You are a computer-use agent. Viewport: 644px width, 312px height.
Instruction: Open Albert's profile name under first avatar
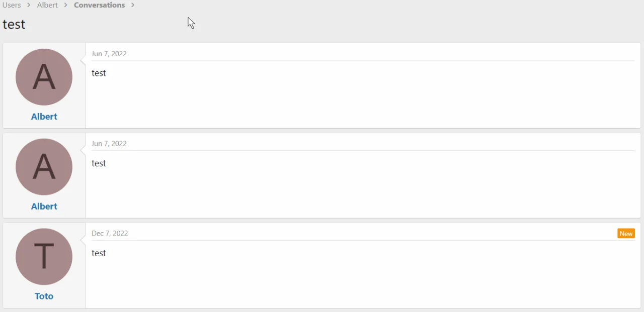[44, 117]
